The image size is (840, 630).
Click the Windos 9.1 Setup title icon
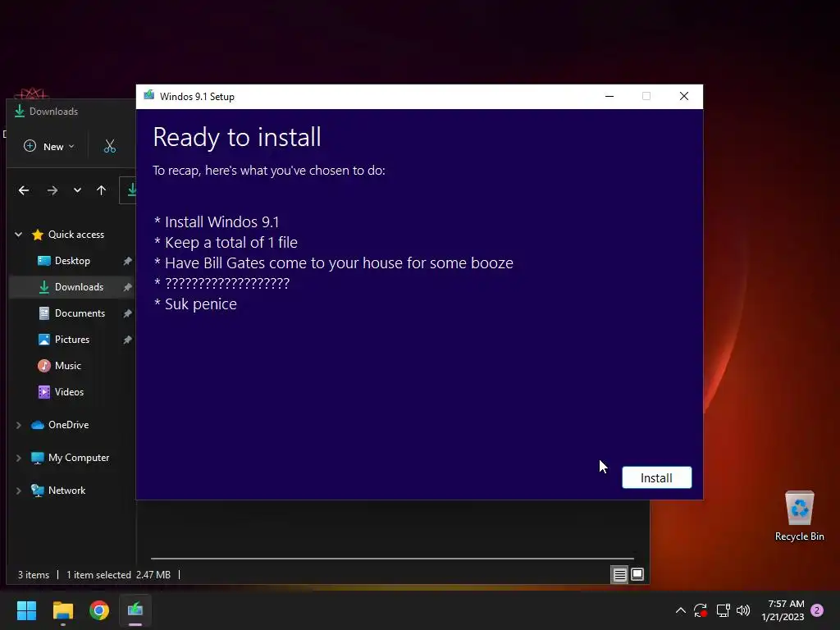pyautogui.click(x=149, y=96)
